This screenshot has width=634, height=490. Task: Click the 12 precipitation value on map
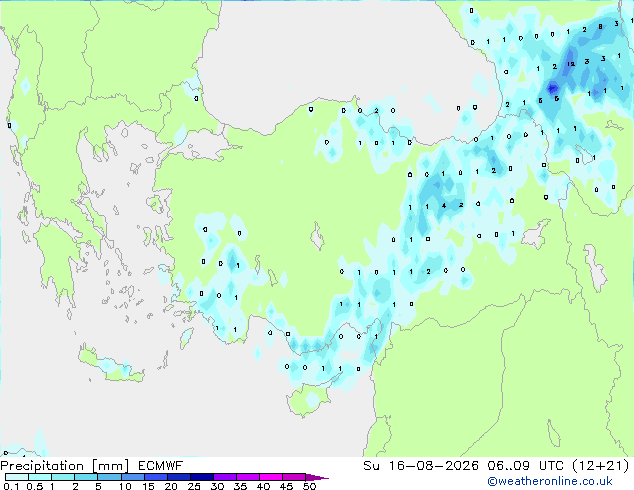(x=571, y=64)
